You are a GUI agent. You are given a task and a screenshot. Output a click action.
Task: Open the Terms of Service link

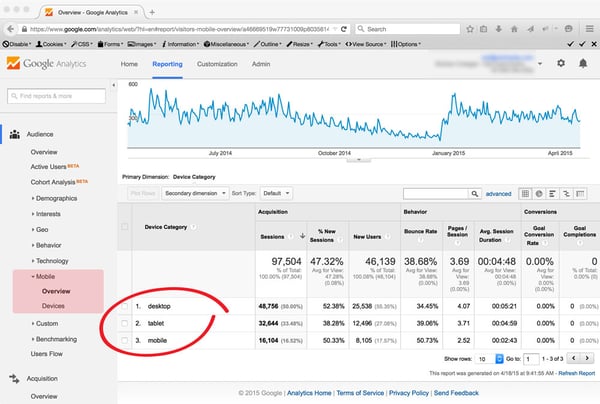360,393
